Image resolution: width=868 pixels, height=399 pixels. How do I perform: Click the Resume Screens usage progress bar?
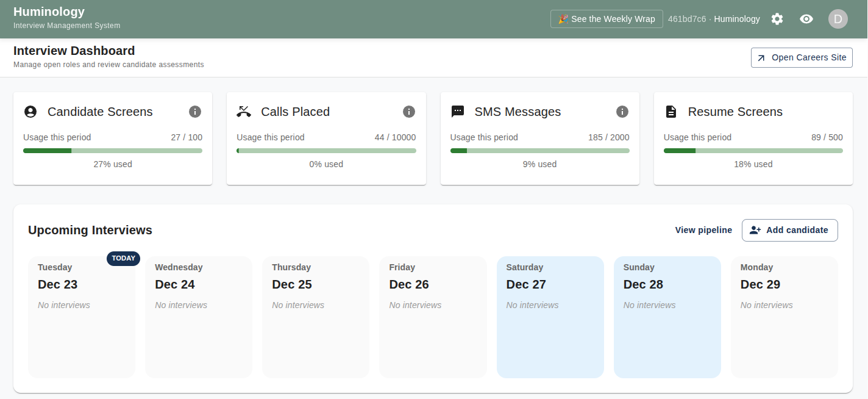(753, 151)
